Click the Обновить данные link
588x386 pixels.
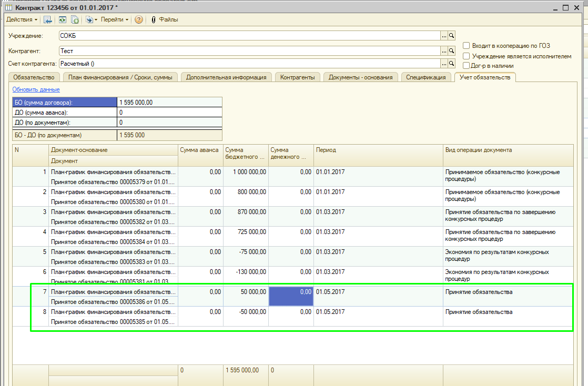(x=36, y=89)
